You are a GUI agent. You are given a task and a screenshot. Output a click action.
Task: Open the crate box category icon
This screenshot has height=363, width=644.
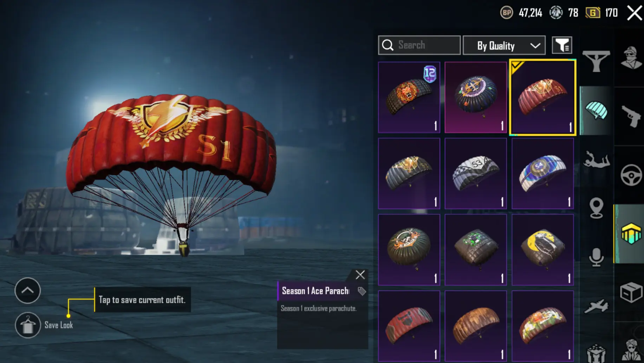coord(631,292)
